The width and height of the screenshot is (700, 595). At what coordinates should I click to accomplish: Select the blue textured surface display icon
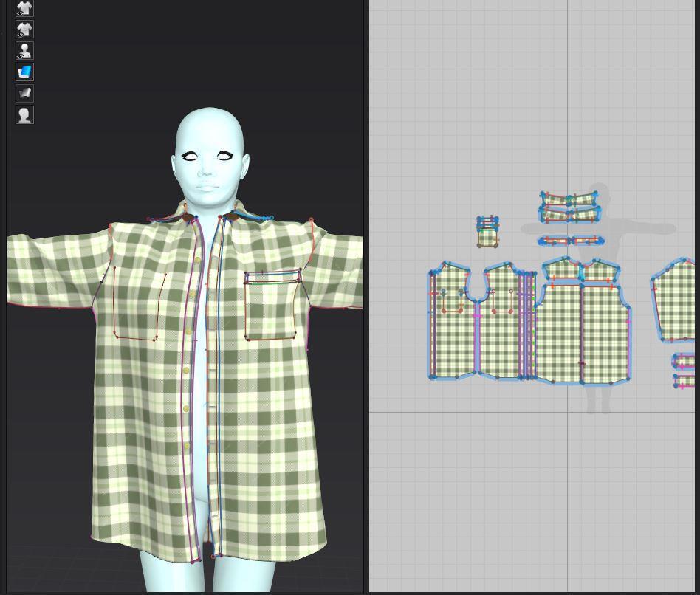(24, 72)
